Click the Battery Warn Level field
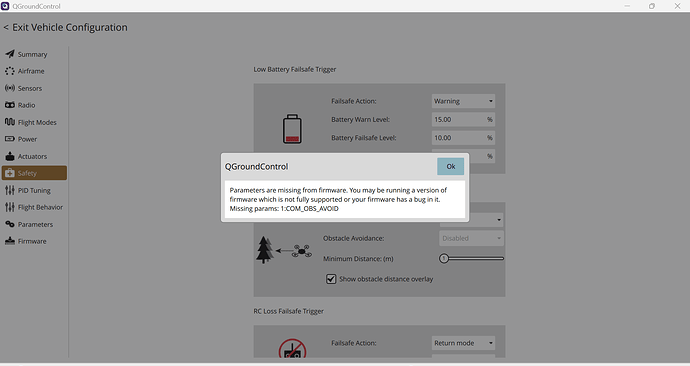 [x=463, y=120]
